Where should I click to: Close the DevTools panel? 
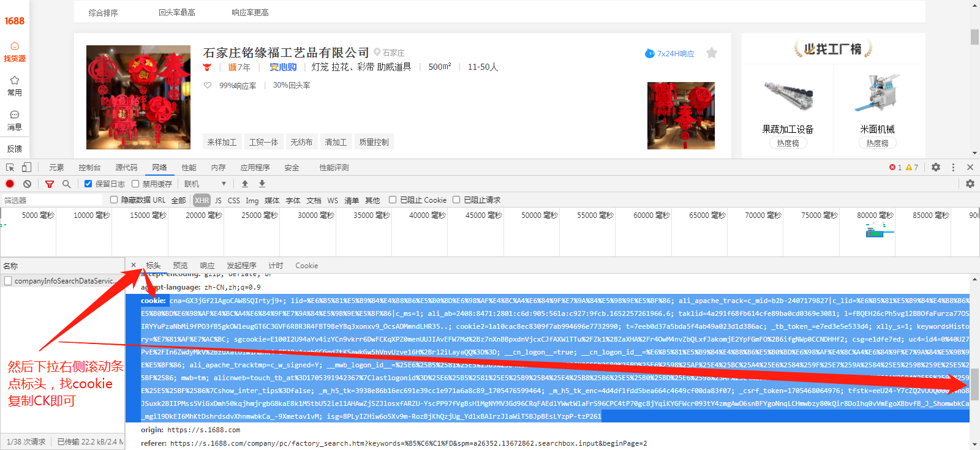pyautogui.click(x=970, y=167)
